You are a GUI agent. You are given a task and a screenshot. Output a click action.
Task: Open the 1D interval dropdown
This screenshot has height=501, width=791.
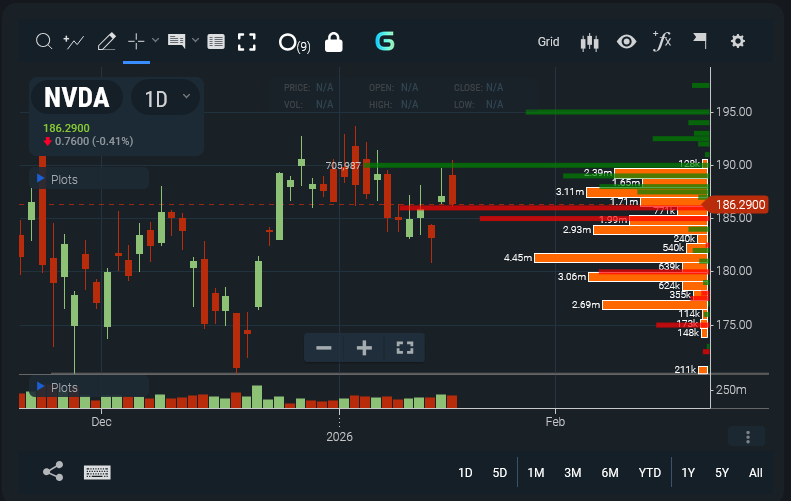pyautogui.click(x=166, y=97)
